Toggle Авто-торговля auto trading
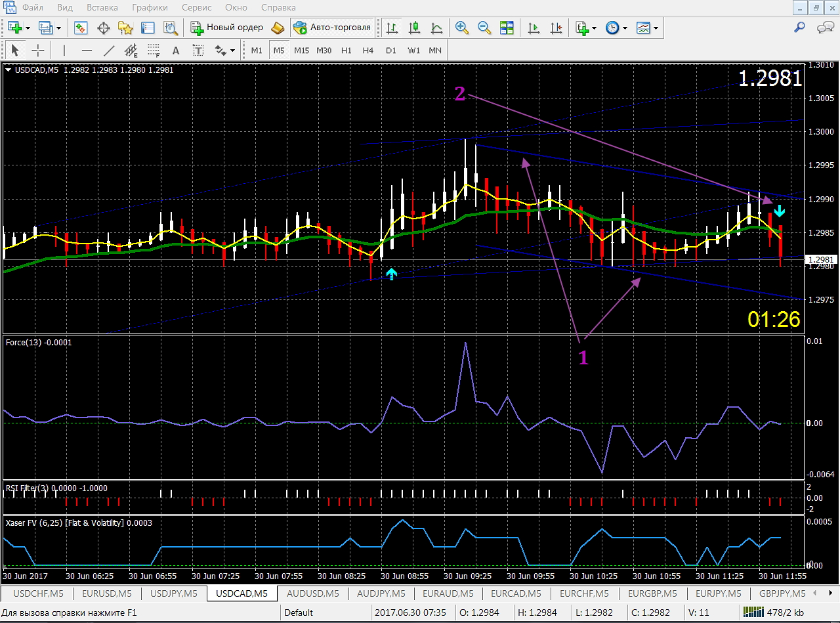This screenshot has height=623, width=840. pos(333,28)
